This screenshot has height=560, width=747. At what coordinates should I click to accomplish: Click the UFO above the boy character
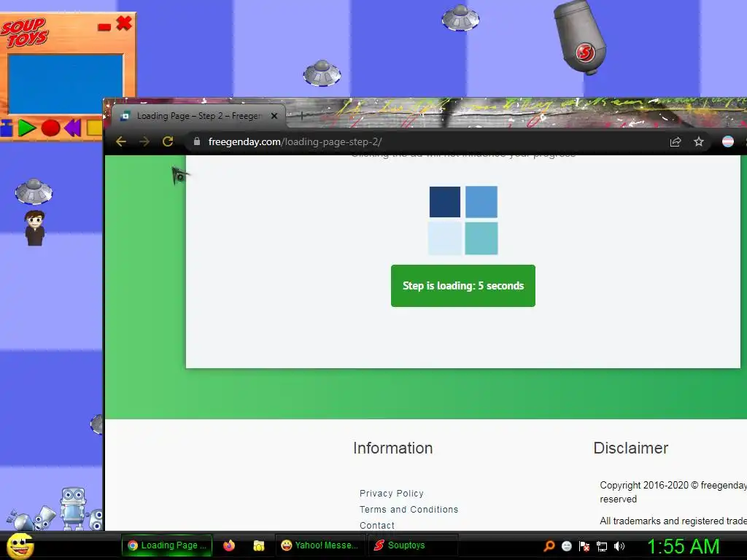[34, 192]
